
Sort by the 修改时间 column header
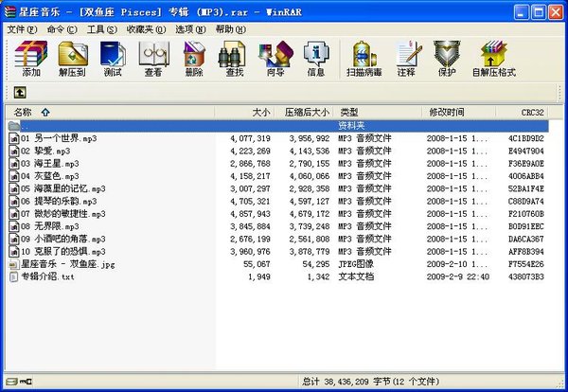click(459, 113)
